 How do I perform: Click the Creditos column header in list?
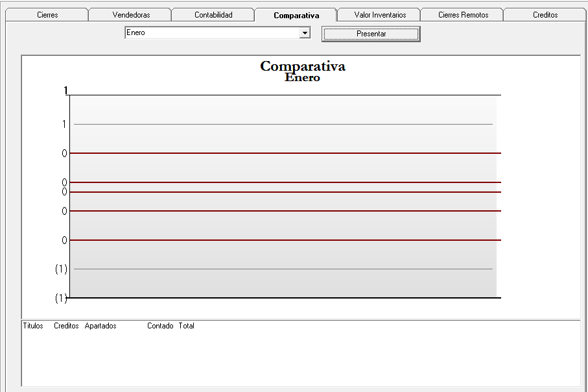(66, 326)
